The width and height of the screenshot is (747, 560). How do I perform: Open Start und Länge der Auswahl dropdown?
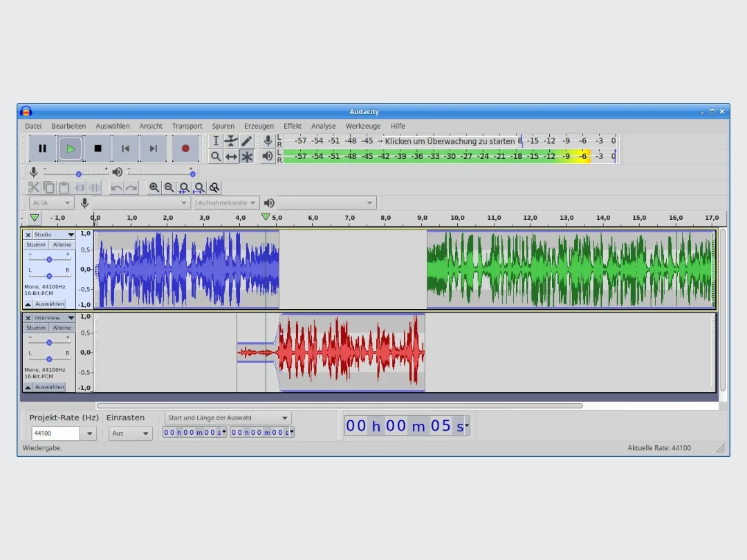(228, 418)
